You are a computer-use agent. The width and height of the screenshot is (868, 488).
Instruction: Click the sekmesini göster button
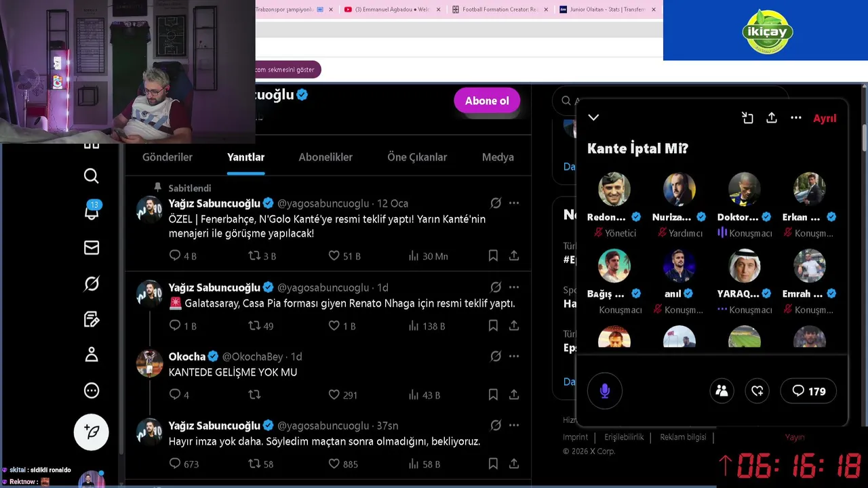point(285,70)
